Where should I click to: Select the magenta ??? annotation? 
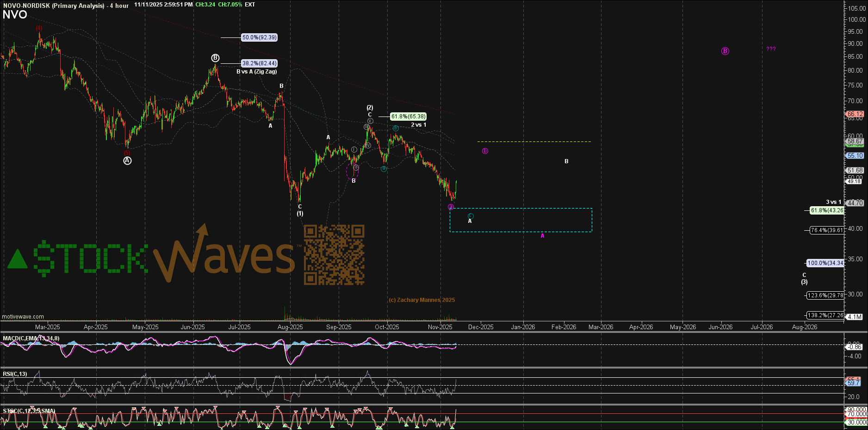[771, 49]
